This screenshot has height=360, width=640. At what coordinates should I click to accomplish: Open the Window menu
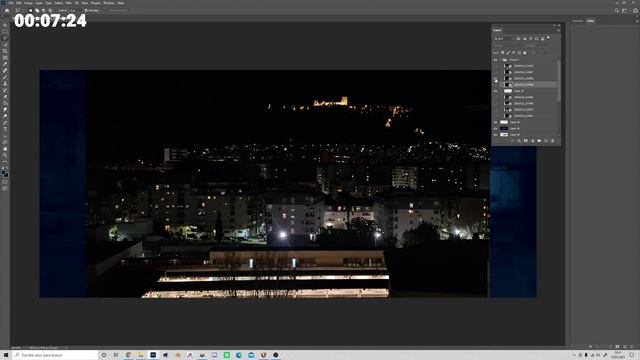pyautogui.click(x=109, y=3)
